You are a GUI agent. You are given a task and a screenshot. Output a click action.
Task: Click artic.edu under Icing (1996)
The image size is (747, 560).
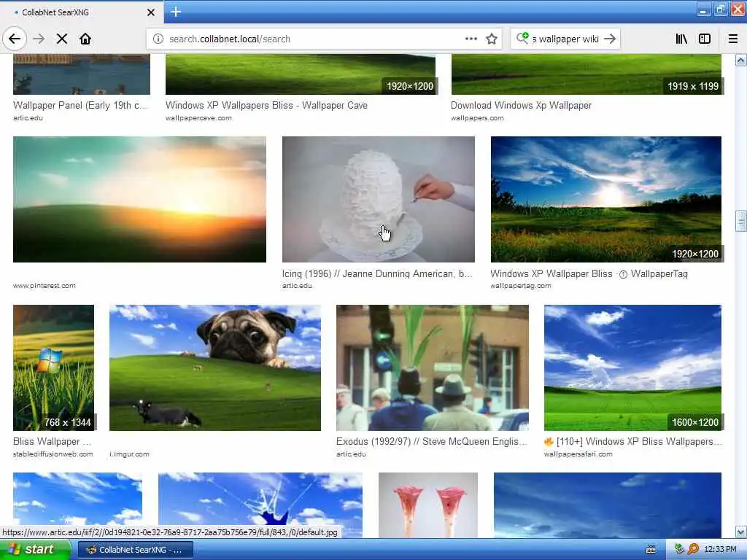(x=297, y=286)
